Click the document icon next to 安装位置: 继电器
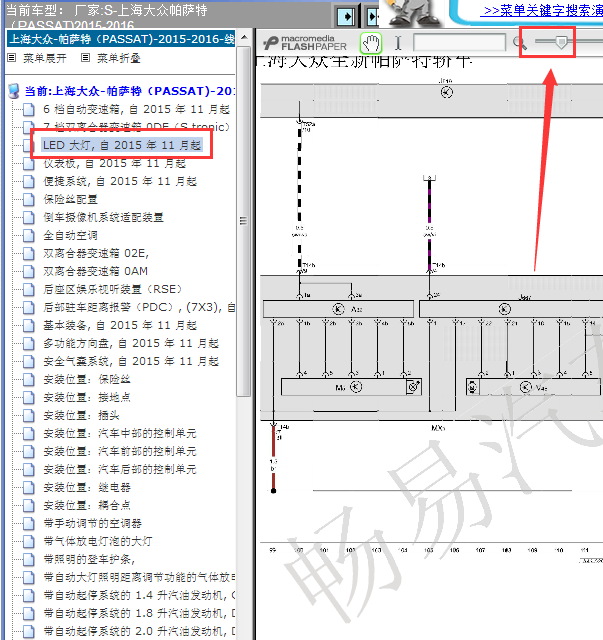This screenshot has height=640, width=603. (x=29, y=487)
